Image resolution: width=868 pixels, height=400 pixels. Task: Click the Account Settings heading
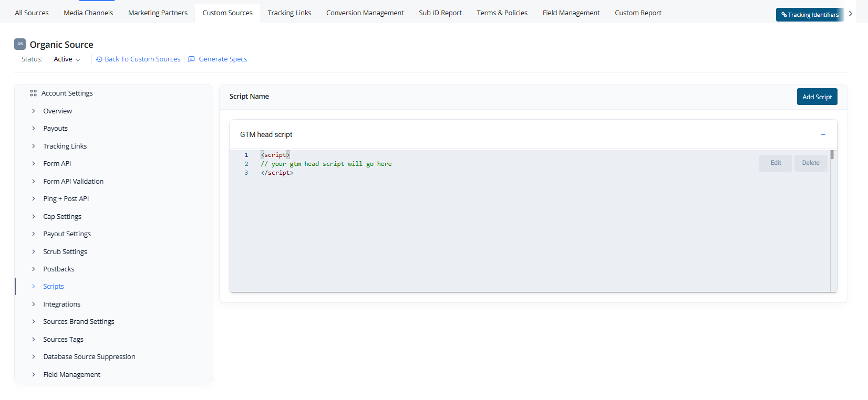[67, 93]
